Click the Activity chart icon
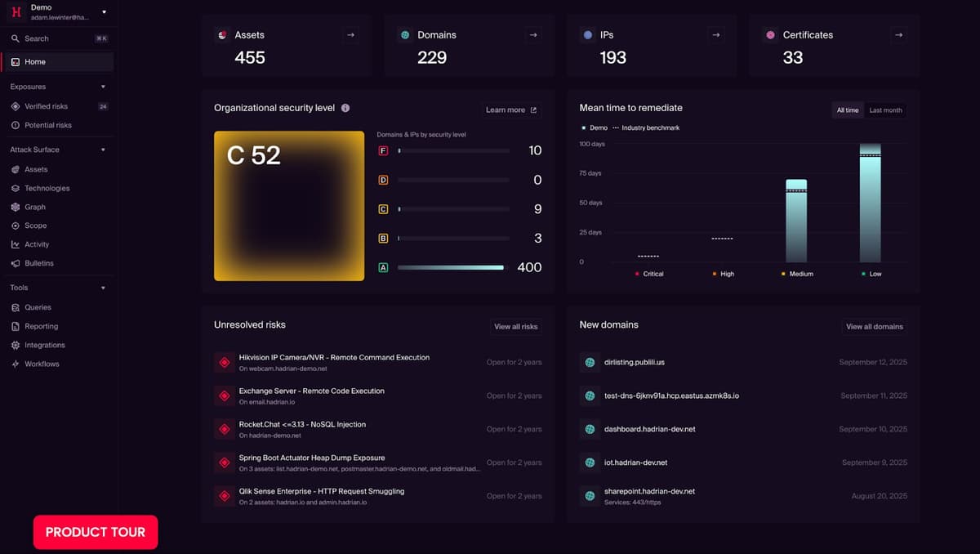 [x=16, y=244]
